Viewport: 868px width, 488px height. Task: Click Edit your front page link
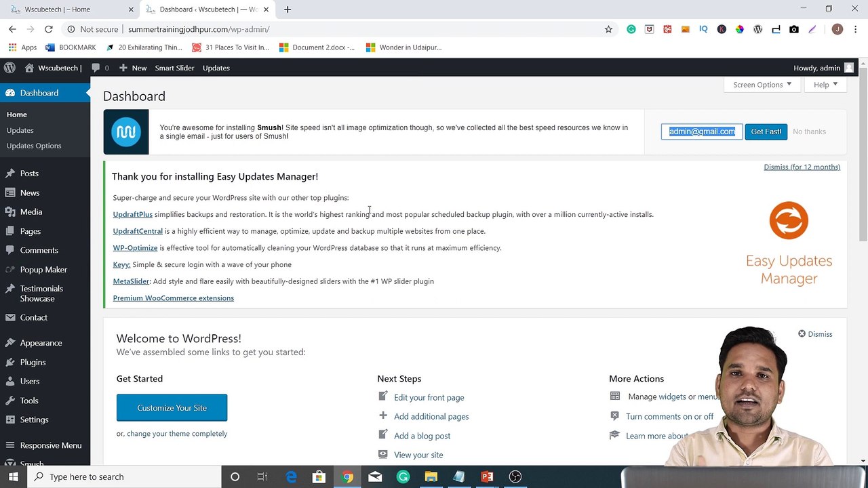(x=429, y=398)
